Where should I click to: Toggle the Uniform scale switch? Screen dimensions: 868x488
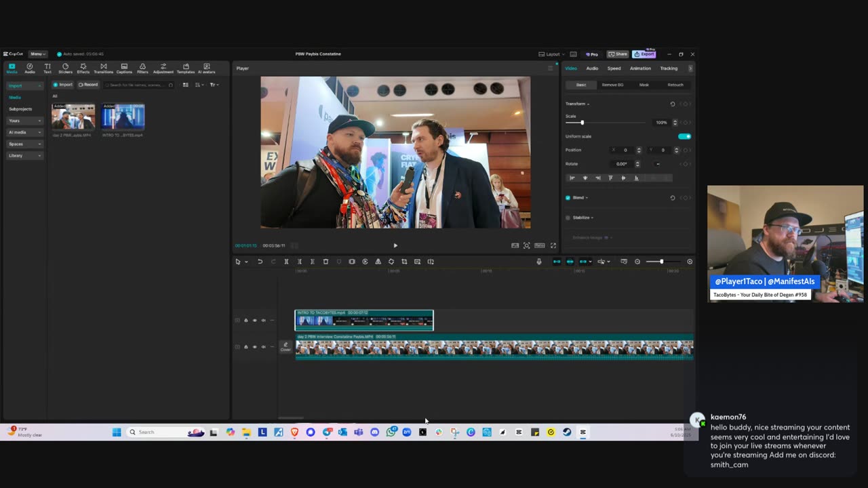point(684,136)
